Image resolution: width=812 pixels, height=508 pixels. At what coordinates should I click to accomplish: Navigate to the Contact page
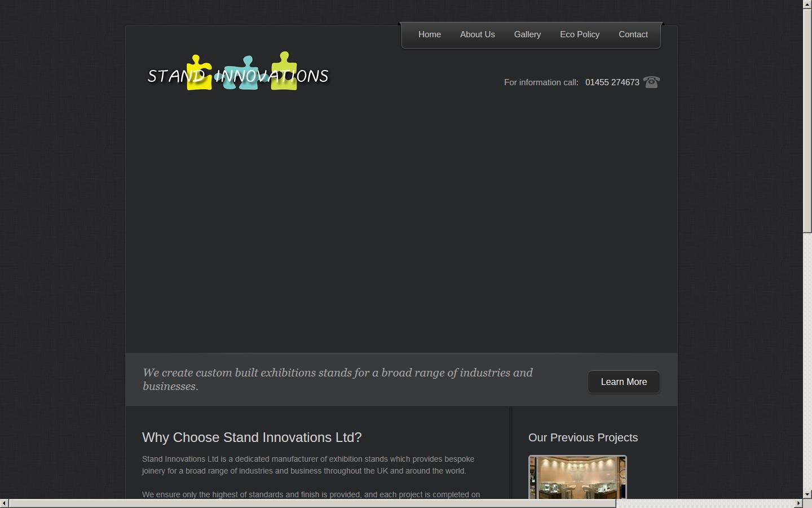(633, 34)
